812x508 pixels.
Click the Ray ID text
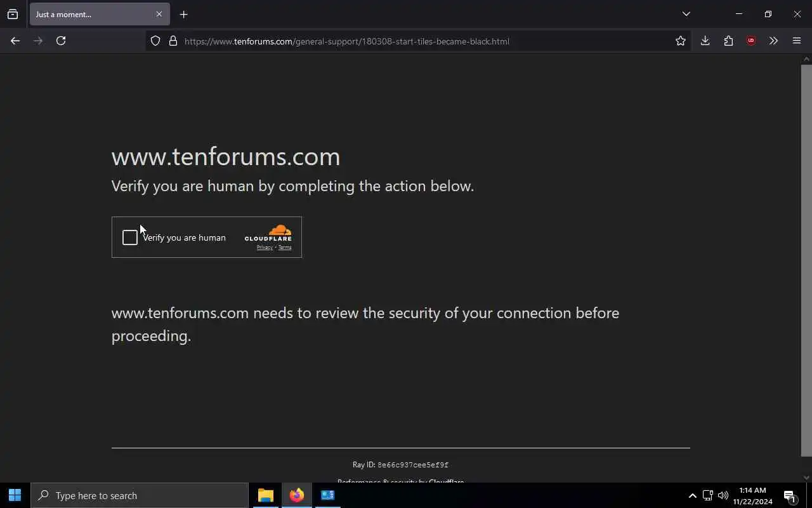pos(400,465)
